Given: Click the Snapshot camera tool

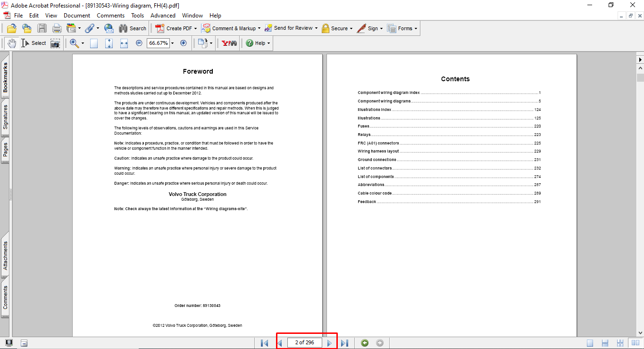Looking at the screenshot, I should 55,43.
